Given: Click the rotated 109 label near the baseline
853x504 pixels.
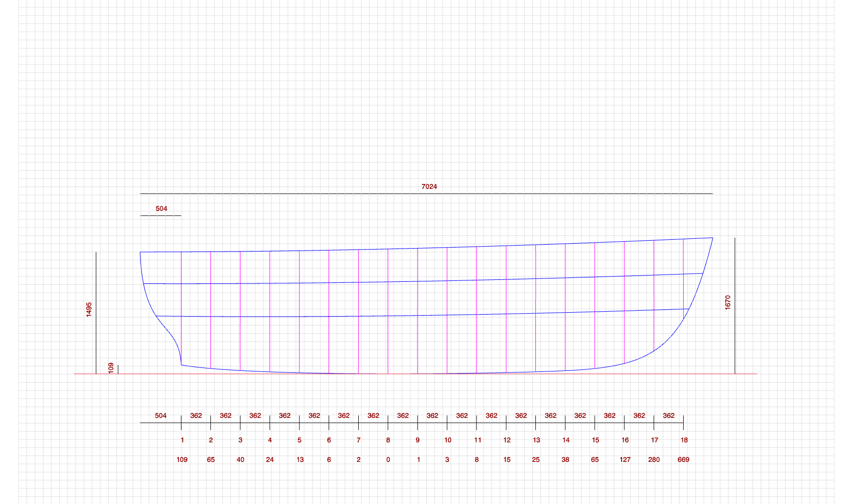Looking at the screenshot, I should click(x=111, y=368).
